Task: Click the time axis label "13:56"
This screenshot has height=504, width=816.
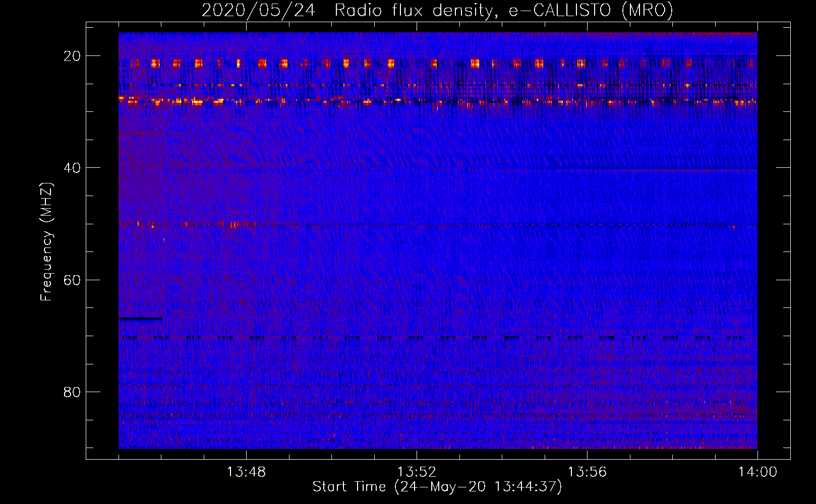Action: pyautogui.click(x=587, y=472)
